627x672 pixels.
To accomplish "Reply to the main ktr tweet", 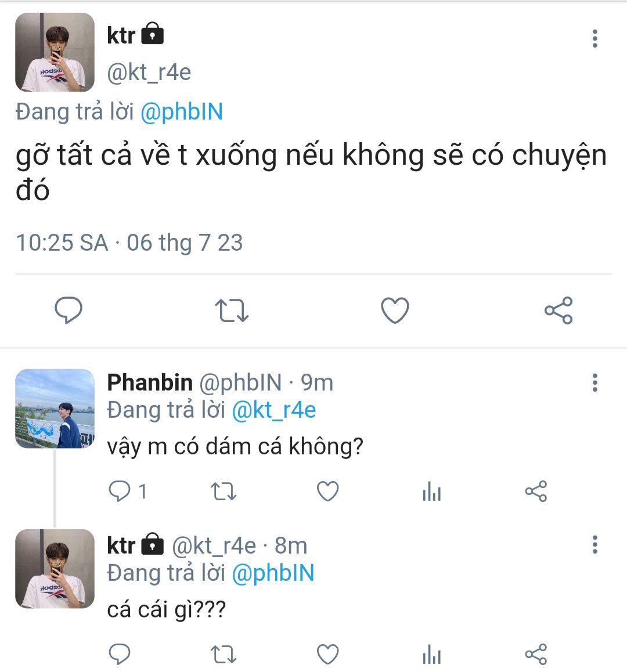I will [69, 310].
